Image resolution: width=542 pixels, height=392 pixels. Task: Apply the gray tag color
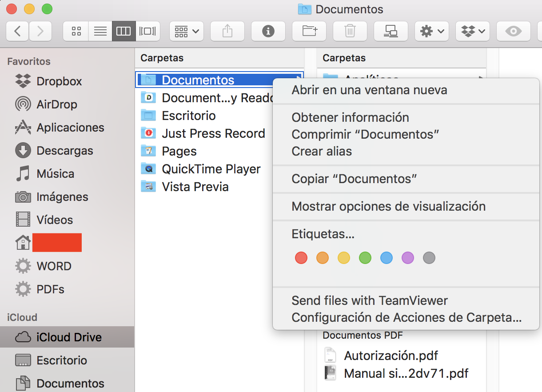point(429,258)
